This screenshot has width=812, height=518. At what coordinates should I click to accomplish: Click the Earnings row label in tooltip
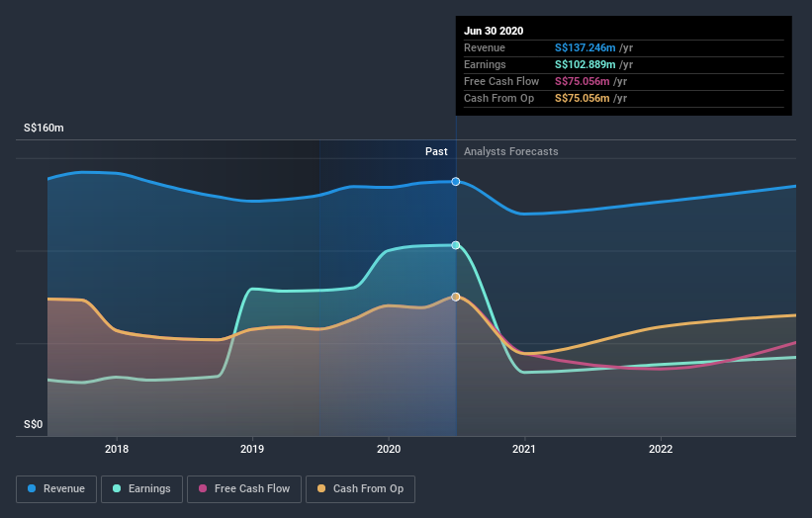pyautogui.click(x=486, y=64)
